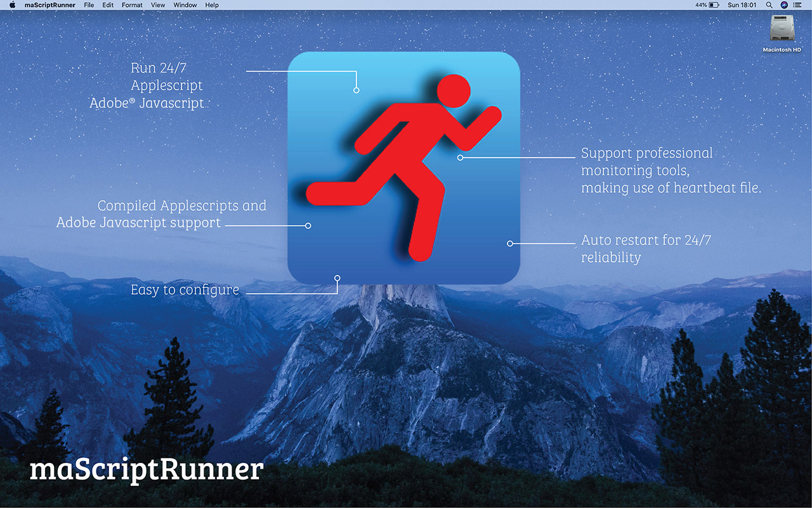Open the Window menu
Image resolution: width=812 pixels, height=508 pixels.
pos(185,5)
